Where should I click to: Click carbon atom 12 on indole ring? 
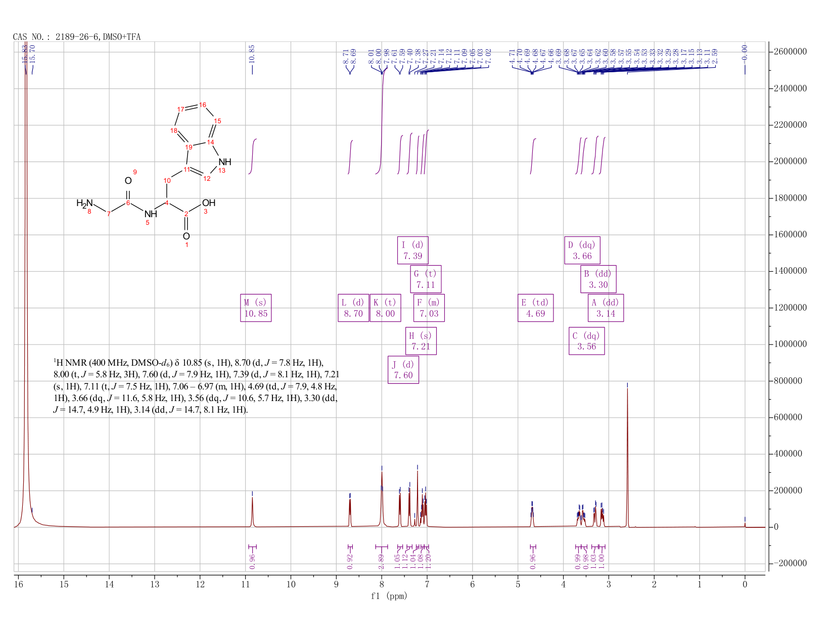[207, 178]
